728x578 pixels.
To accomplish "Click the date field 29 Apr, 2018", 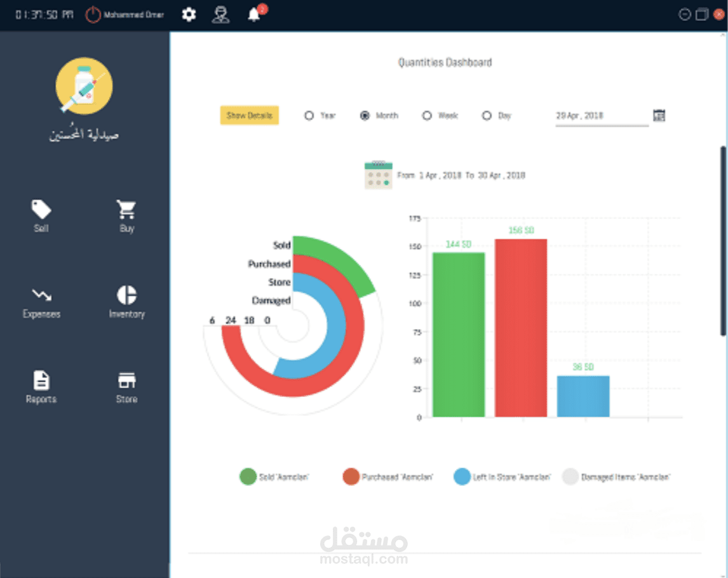I will [x=602, y=116].
